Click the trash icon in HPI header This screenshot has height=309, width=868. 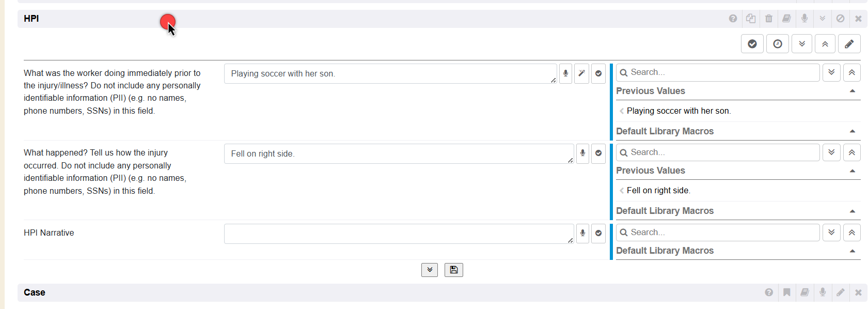[768, 19]
